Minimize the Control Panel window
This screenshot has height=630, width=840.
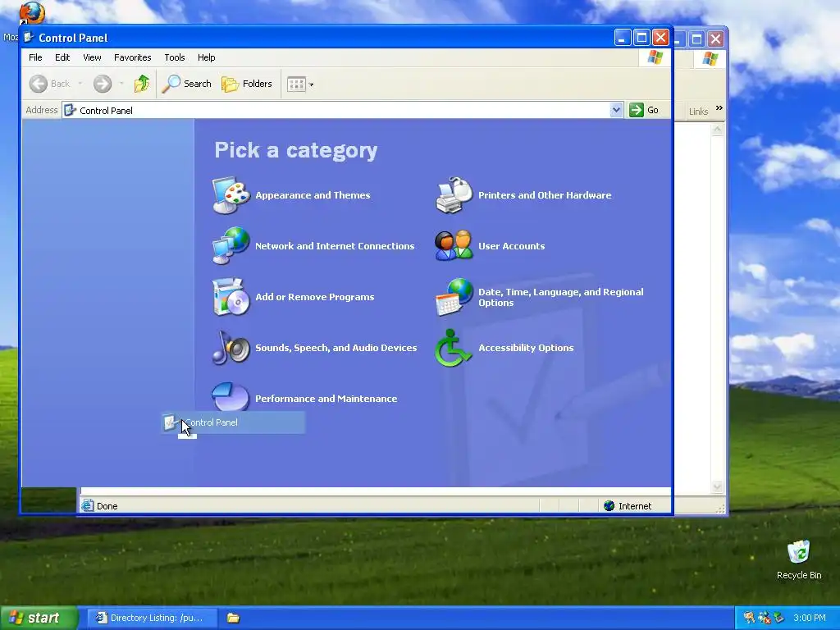pos(622,38)
